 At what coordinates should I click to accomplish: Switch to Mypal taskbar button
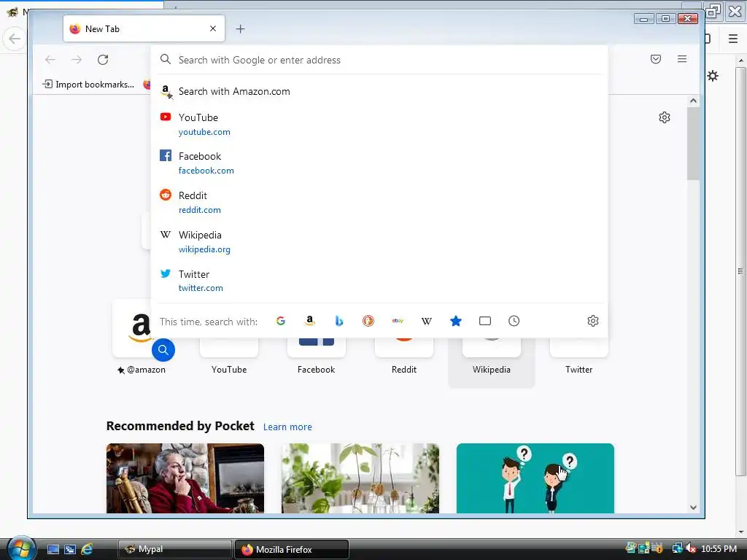click(x=174, y=549)
